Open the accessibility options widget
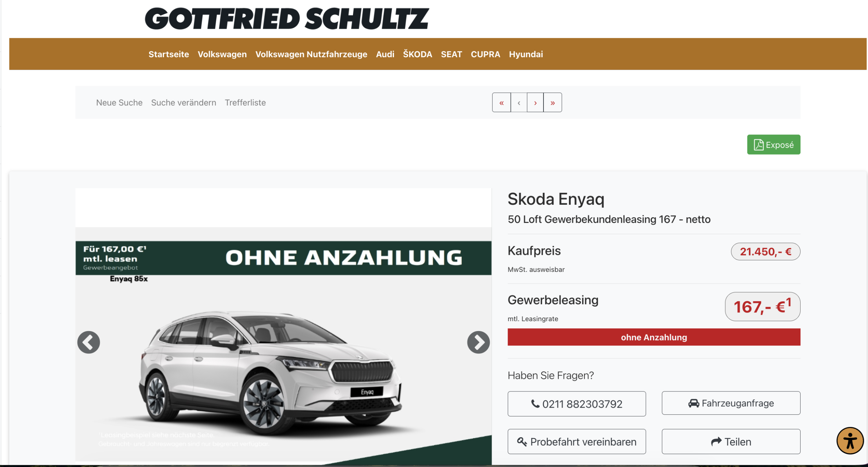The height and width of the screenshot is (467, 868). click(x=850, y=441)
